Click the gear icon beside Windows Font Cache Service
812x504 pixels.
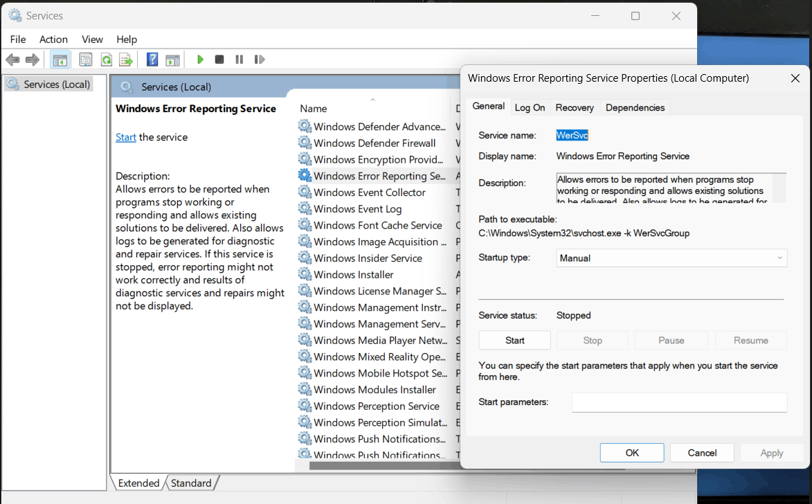305,225
